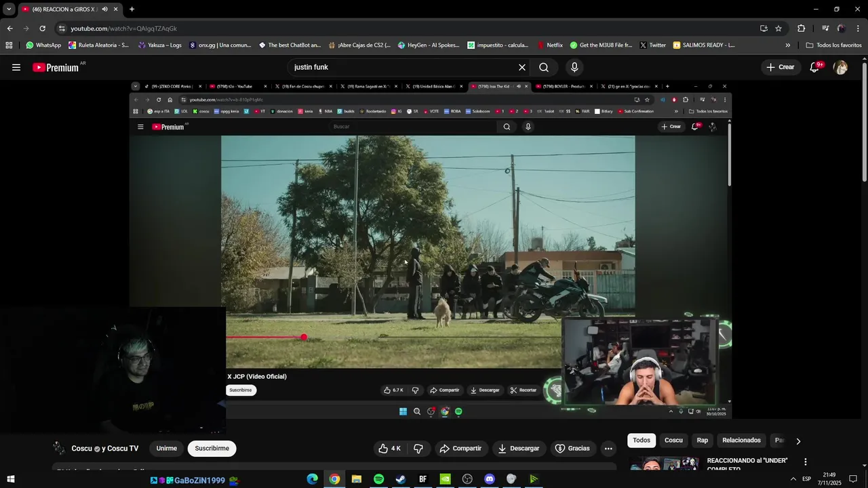Image resolution: width=868 pixels, height=488 pixels.
Task: Open Coscu y Coscu TV channel name
Action: click(105, 449)
